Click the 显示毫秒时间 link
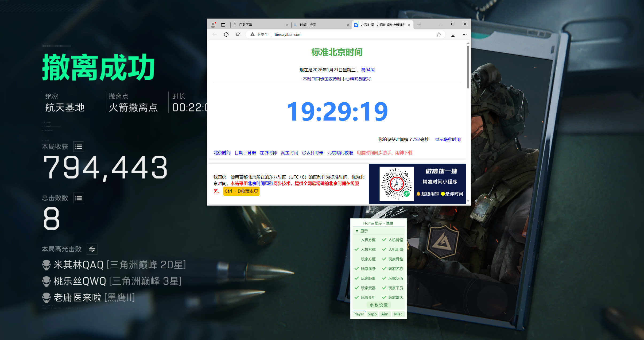This screenshot has width=644, height=340. click(x=448, y=139)
